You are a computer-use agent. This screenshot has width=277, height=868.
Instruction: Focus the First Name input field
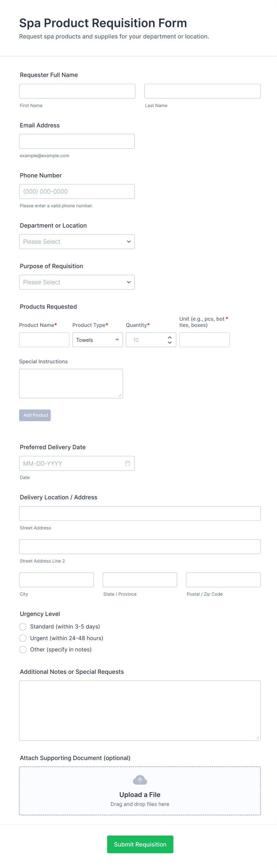(x=77, y=91)
